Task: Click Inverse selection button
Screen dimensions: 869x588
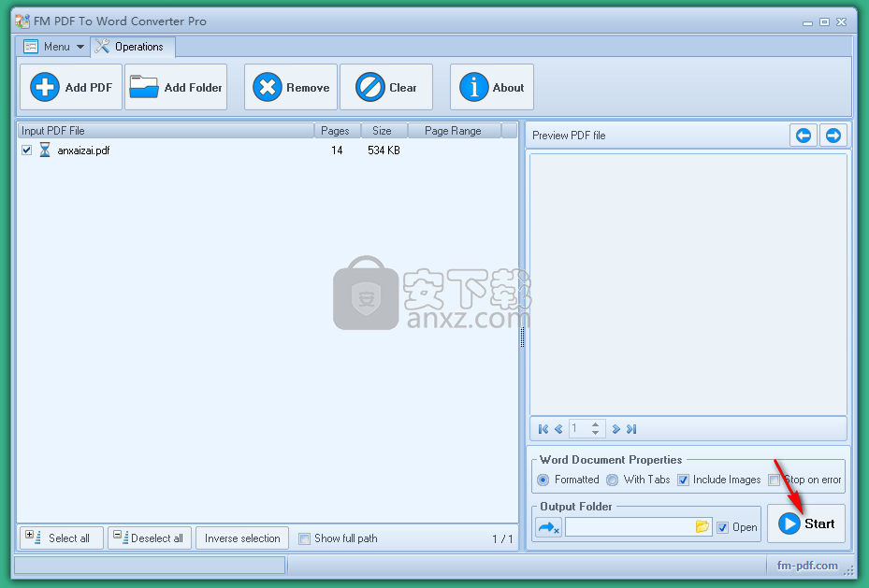Action: pos(242,538)
